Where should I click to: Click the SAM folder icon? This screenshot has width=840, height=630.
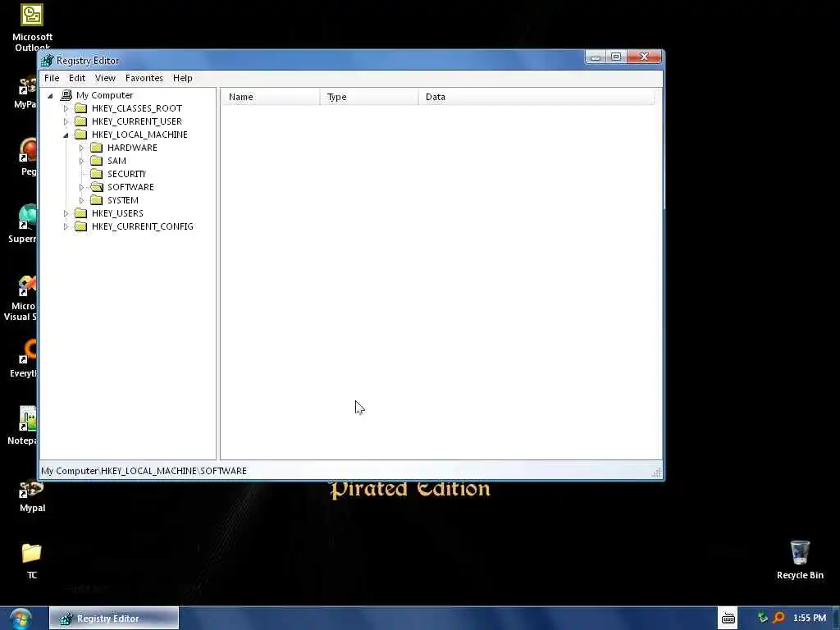pos(97,161)
